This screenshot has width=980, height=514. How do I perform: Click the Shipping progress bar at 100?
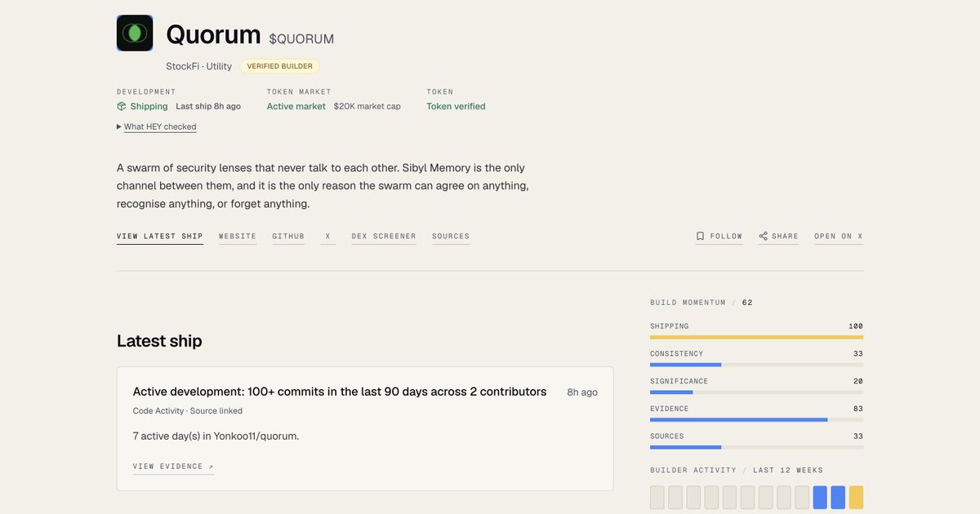[756, 337]
